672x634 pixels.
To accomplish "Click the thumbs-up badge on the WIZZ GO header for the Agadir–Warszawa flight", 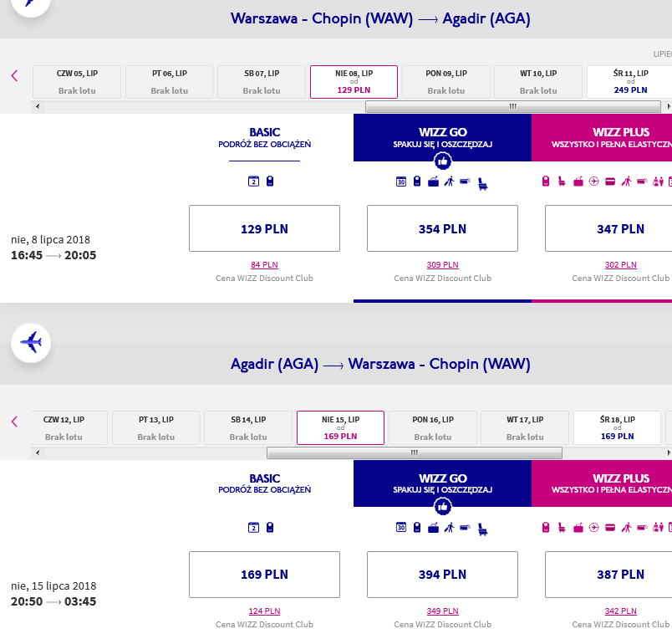I will click(443, 507).
